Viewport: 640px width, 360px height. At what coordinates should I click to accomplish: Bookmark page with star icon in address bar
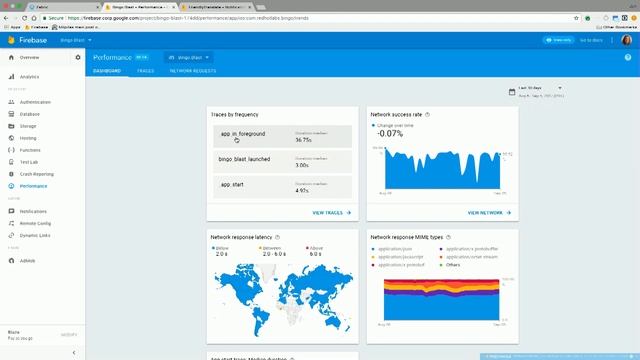click(576, 18)
